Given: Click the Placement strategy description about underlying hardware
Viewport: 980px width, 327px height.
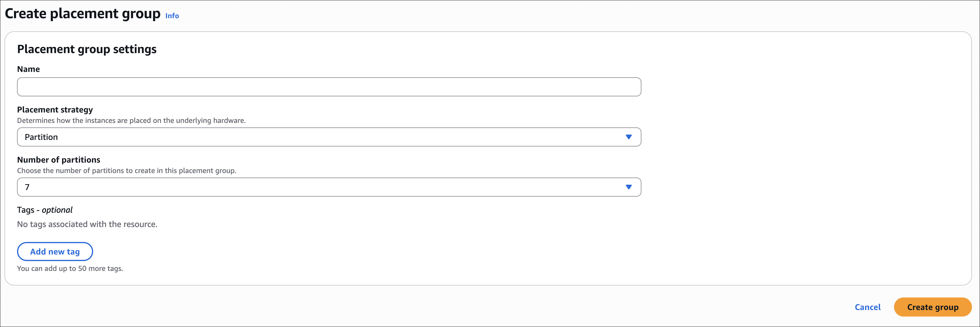Looking at the screenshot, I should [x=131, y=121].
